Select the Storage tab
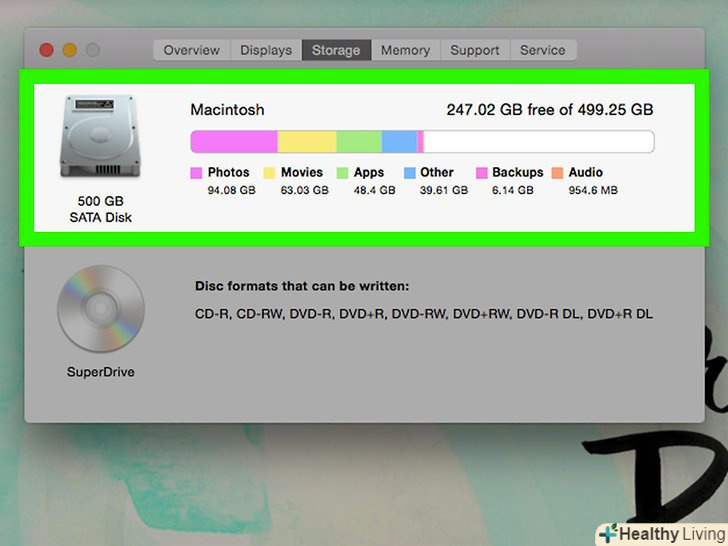Image resolution: width=728 pixels, height=546 pixels. 336,50
